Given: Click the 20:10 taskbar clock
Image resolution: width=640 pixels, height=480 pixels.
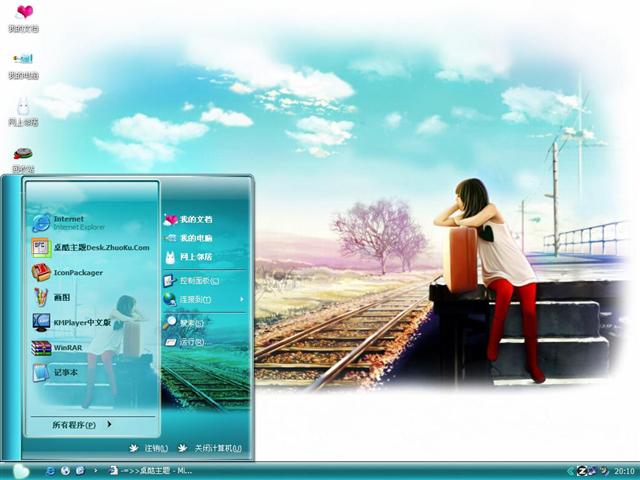Looking at the screenshot, I should (624, 471).
